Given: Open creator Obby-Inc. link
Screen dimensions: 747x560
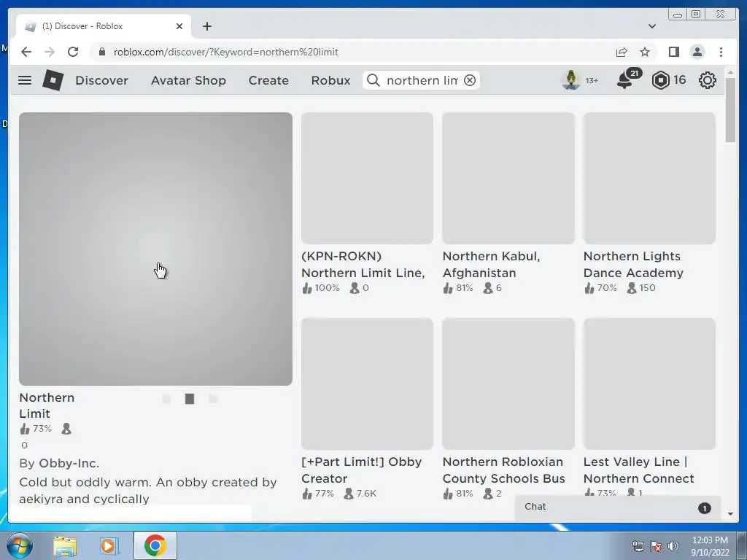Looking at the screenshot, I should tap(69, 463).
